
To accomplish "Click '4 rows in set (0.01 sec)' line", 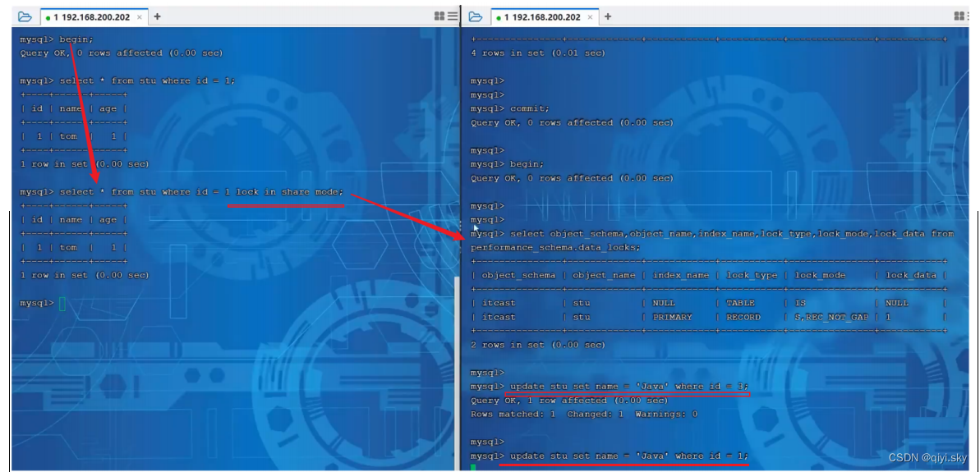I will click(538, 53).
